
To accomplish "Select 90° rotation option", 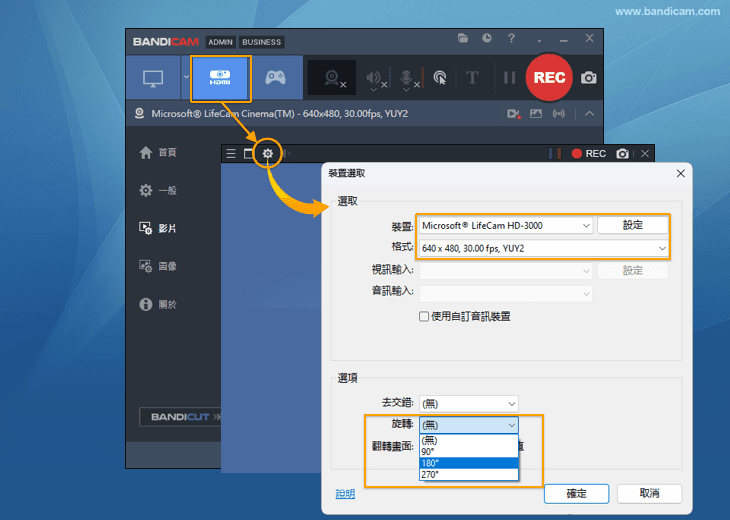I will pos(469,452).
